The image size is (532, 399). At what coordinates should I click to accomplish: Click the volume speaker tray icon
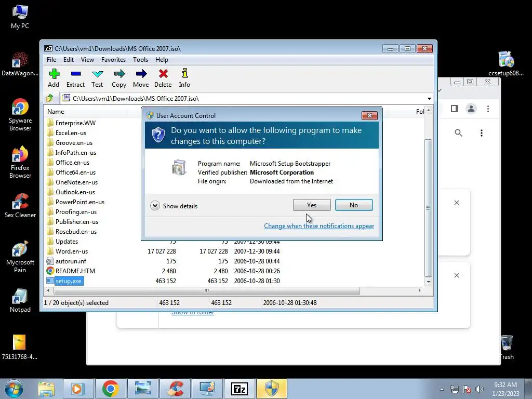[x=480, y=389]
